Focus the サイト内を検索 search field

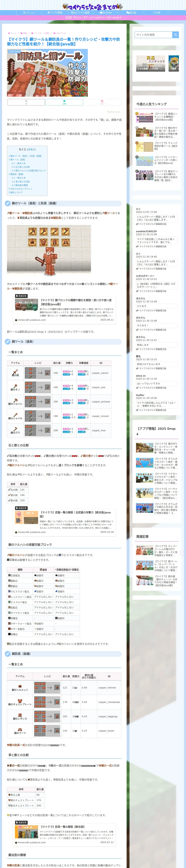pos(154,35)
